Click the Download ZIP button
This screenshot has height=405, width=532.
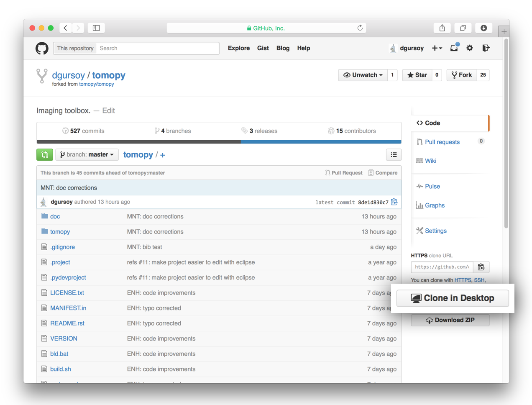point(450,320)
